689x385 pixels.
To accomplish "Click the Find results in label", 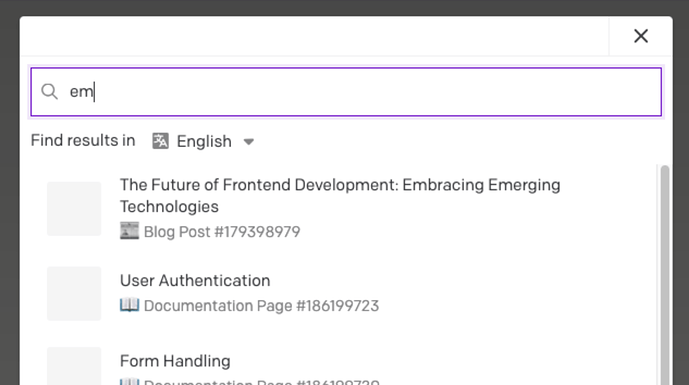I will (x=83, y=141).
